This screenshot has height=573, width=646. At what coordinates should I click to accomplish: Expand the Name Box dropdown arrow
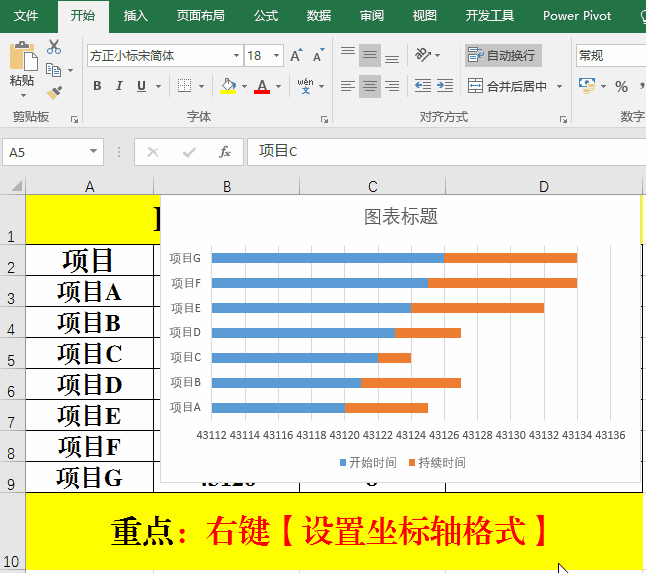(x=94, y=152)
